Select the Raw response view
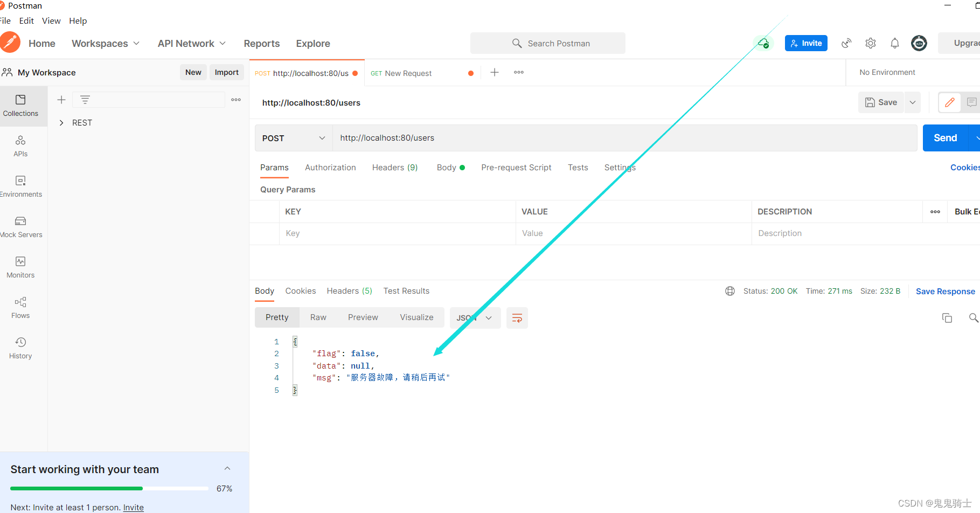The image size is (980, 513). point(318,317)
